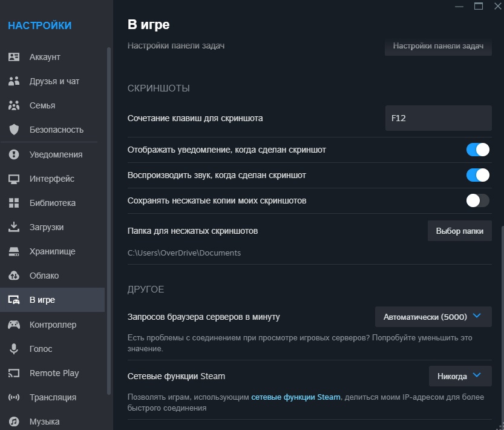Open the Трансляция settings section

coord(53,397)
